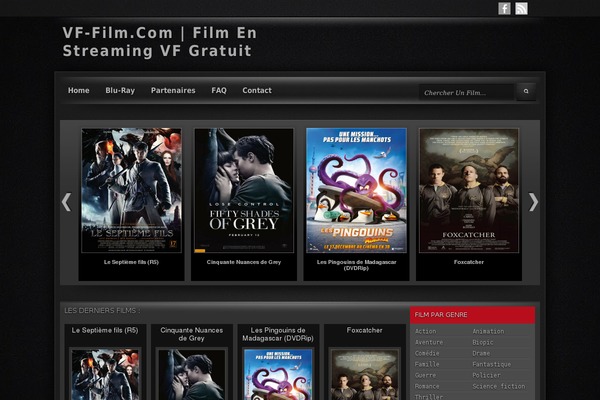Open Fifty Shades of Grey poster in carousel

click(x=244, y=190)
